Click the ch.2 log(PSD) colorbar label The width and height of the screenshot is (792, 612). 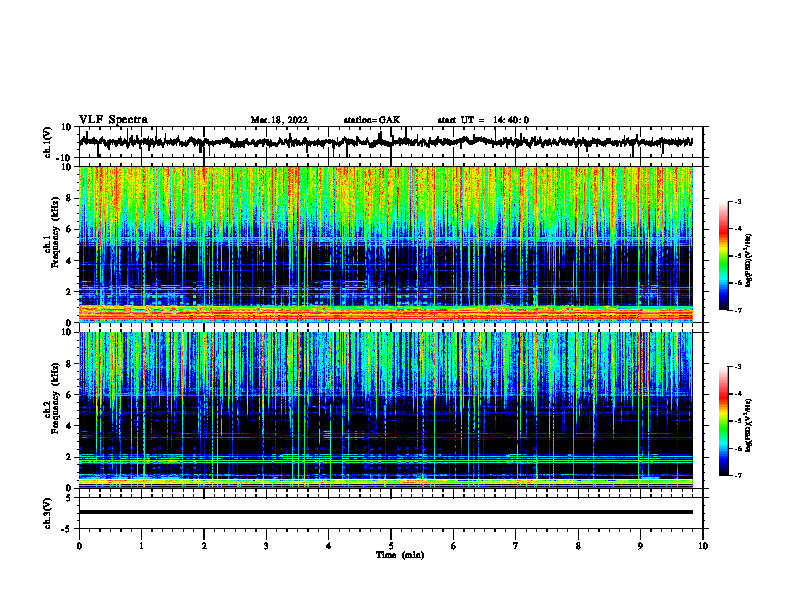[749, 425]
